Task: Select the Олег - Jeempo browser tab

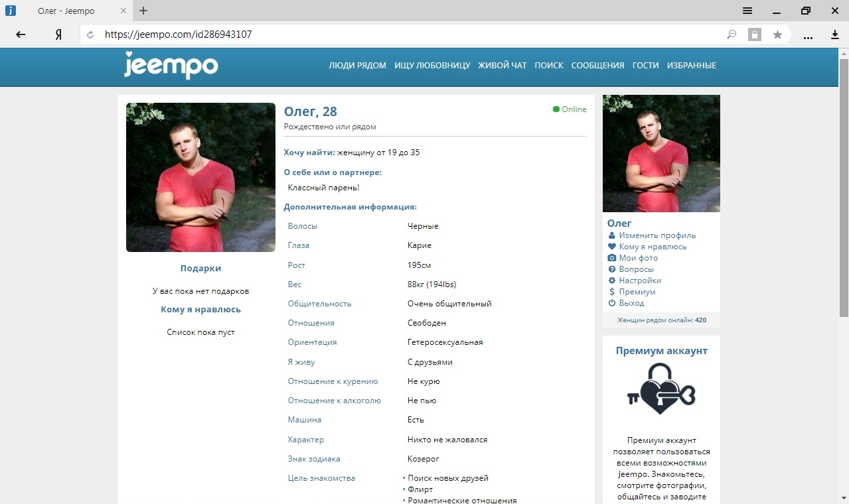Action: [x=66, y=11]
